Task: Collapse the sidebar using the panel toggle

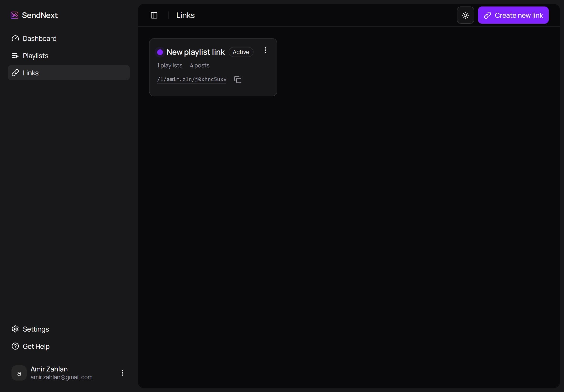Action: (154, 15)
